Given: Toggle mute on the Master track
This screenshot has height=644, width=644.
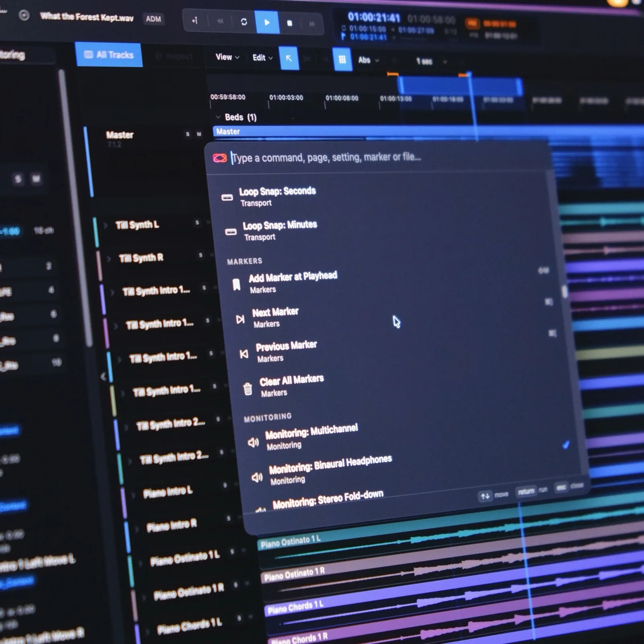Looking at the screenshot, I should tap(199, 134).
